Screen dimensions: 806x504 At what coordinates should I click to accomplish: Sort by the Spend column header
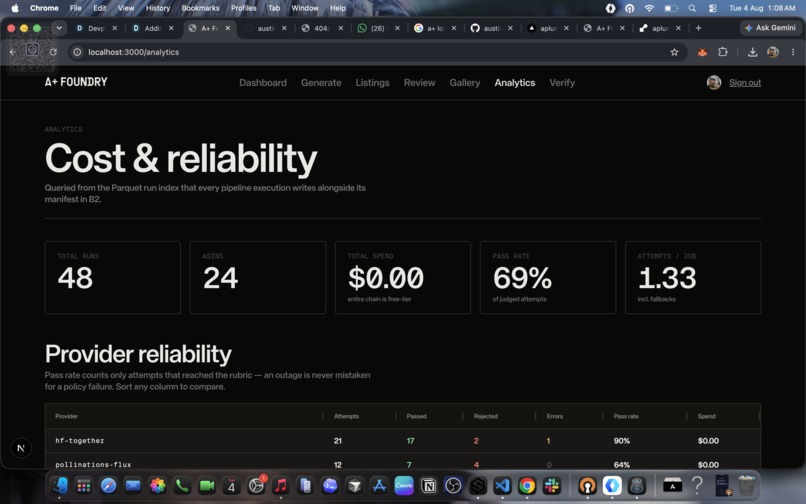(706, 416)
